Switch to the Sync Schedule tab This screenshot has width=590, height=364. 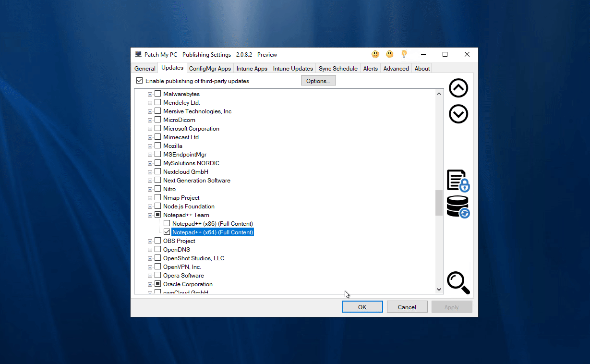(x=338, y=69)
